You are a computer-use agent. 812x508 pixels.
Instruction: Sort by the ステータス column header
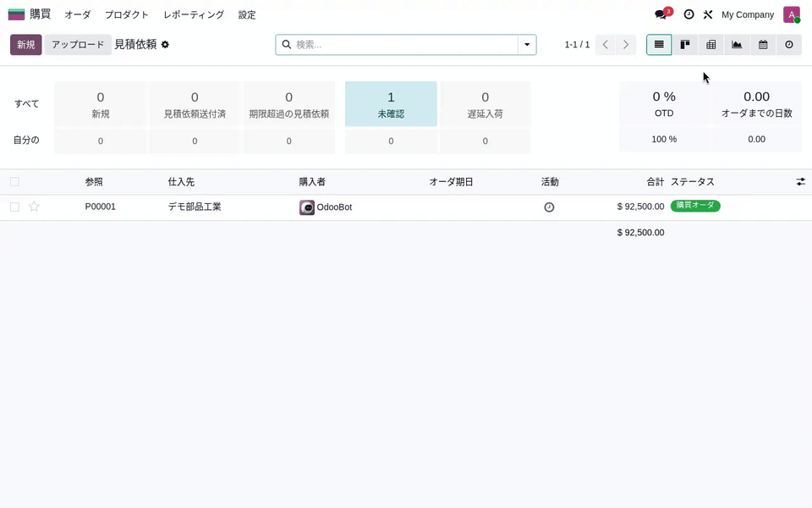693,182
